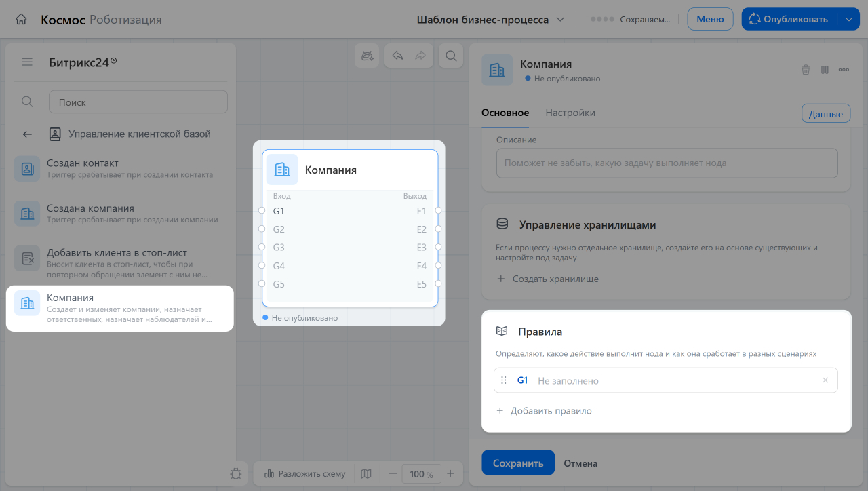The image size is (868, 491).
Task: Click the Поиск input field
Action: [138, 102]
